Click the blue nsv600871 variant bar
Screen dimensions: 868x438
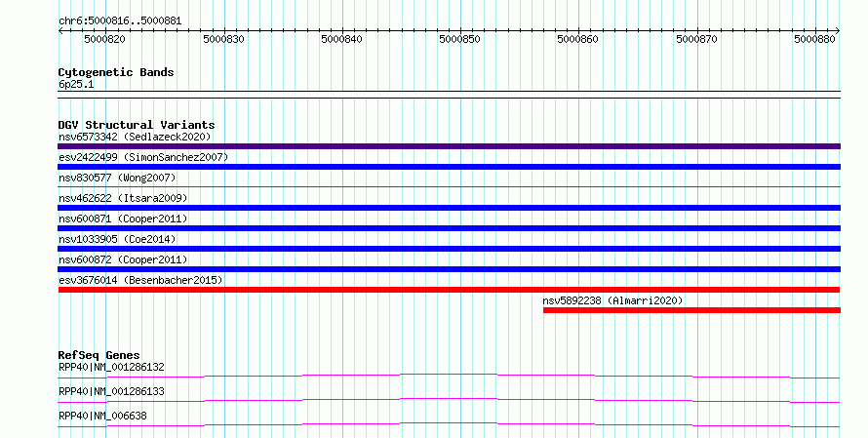[x=449, y=228]
